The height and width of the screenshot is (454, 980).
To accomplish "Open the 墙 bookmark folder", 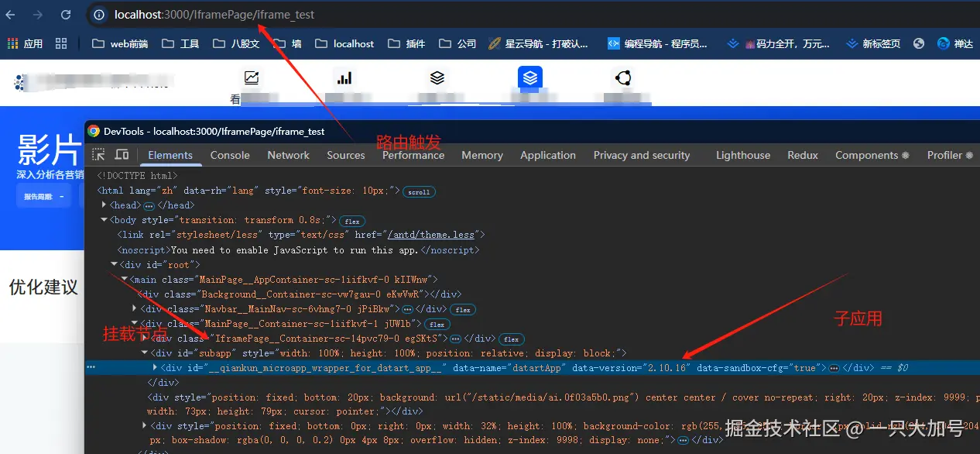I will (x=286, y=43).
